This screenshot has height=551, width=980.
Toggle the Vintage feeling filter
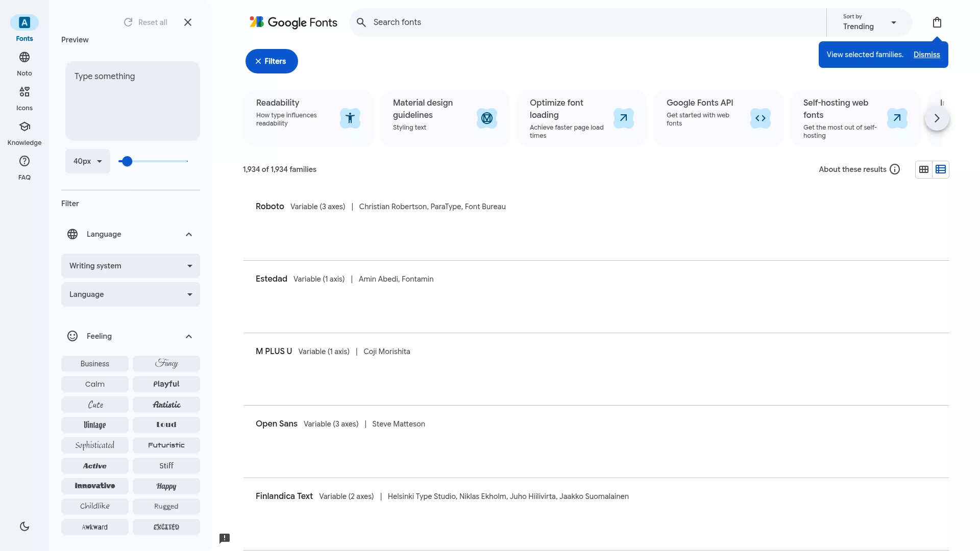pos(95,425)
